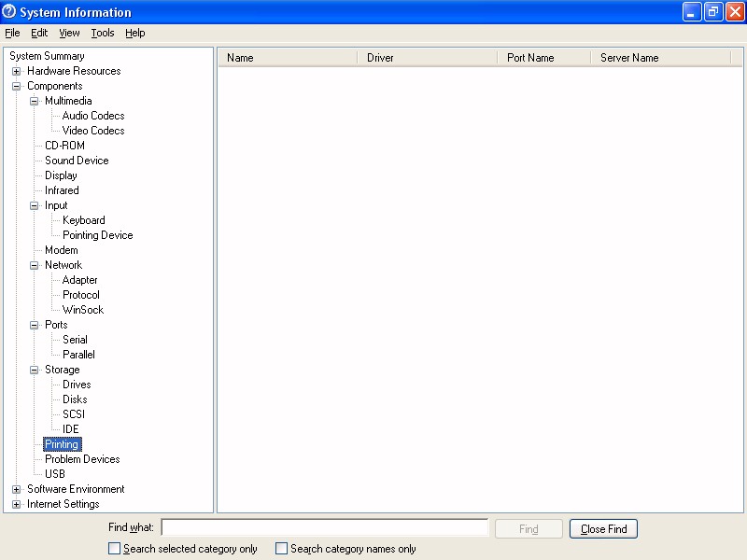Select Video Codecs category

tap(93, 131)
